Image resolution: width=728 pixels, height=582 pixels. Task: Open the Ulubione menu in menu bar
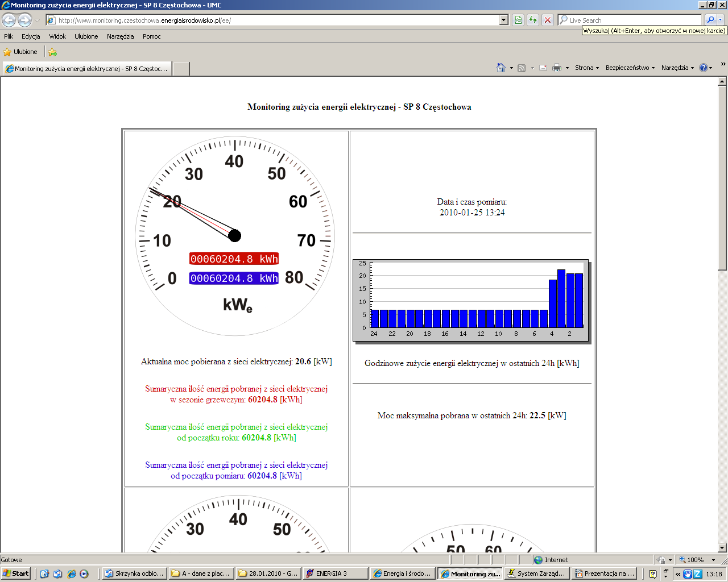coord(86,36)
